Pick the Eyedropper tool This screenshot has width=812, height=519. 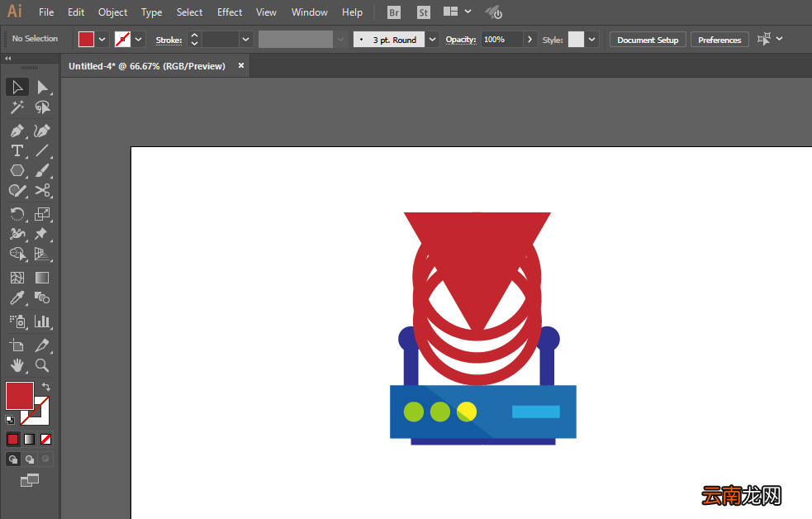coord(17,298)
